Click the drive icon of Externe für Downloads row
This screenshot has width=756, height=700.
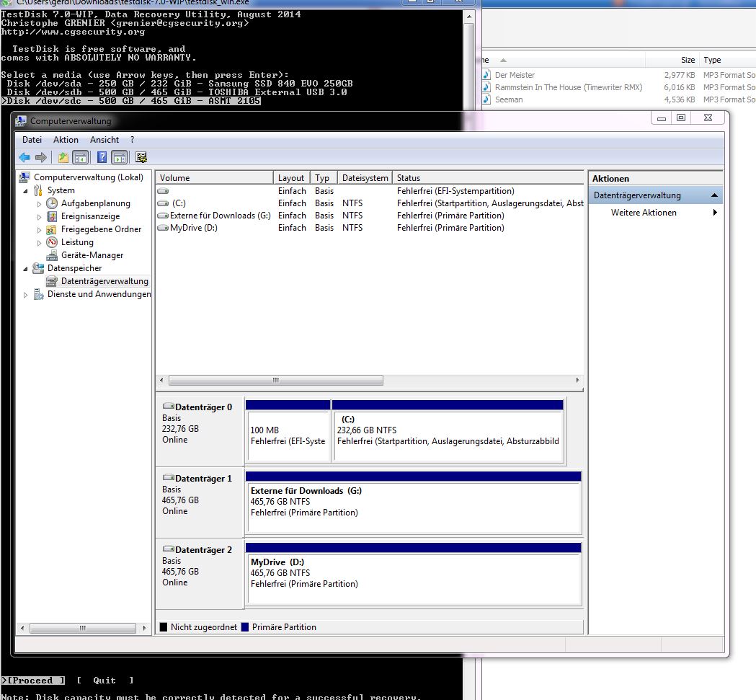(163, 216)
